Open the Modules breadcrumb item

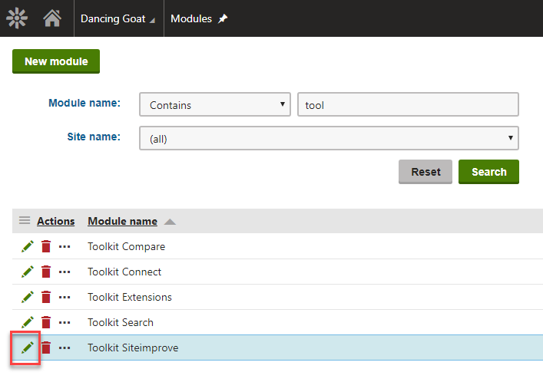tap(191, 18)
